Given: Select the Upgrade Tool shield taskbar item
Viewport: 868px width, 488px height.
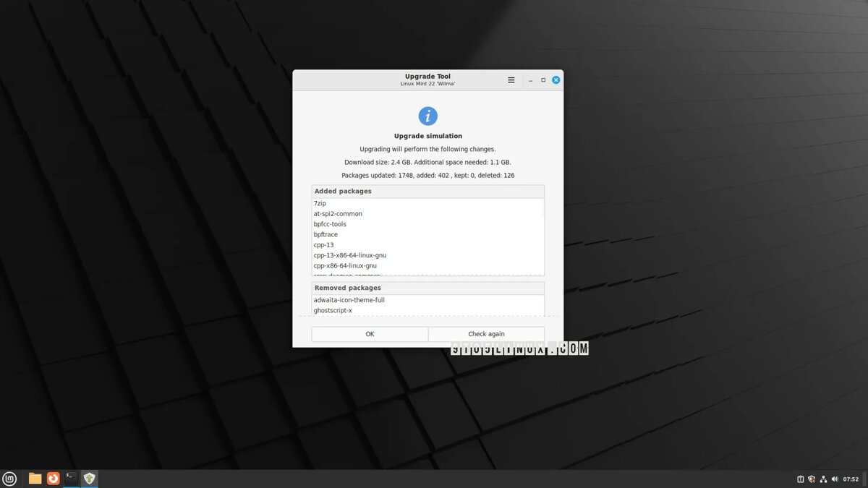Looking at the screenshot, I should click(89, 479).
